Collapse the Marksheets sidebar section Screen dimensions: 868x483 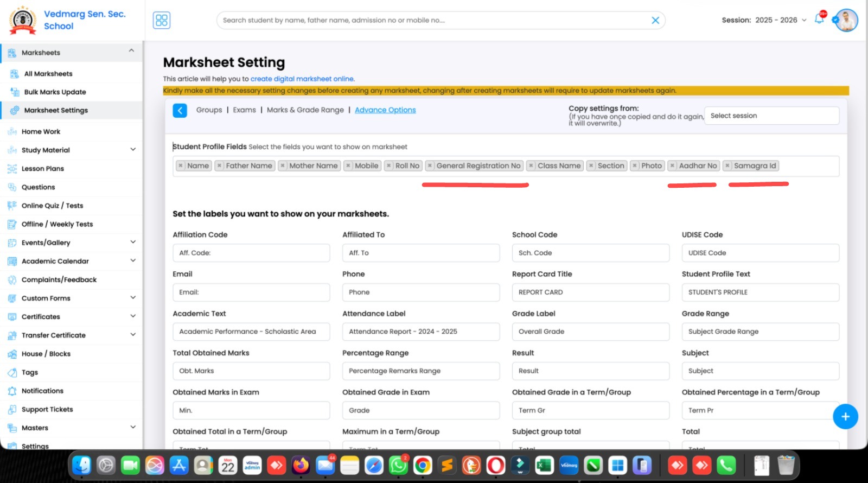pyautogui.click(x=131, y=50)
